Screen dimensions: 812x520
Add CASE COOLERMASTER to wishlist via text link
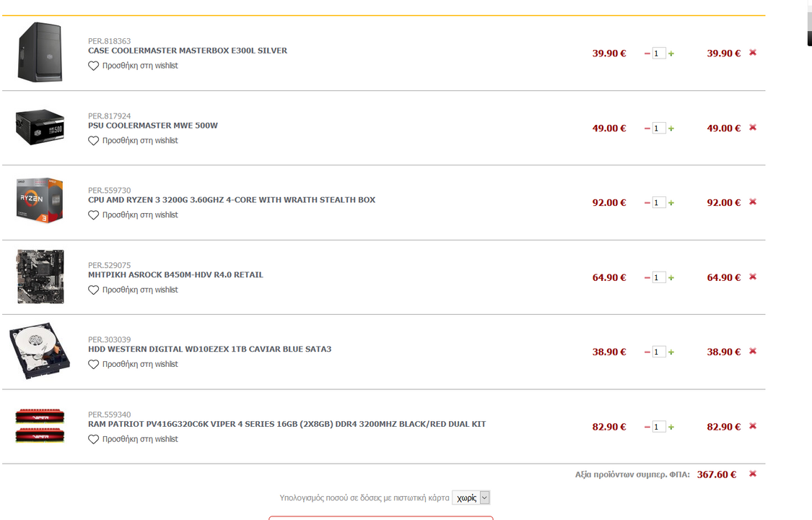click(140, 66)
